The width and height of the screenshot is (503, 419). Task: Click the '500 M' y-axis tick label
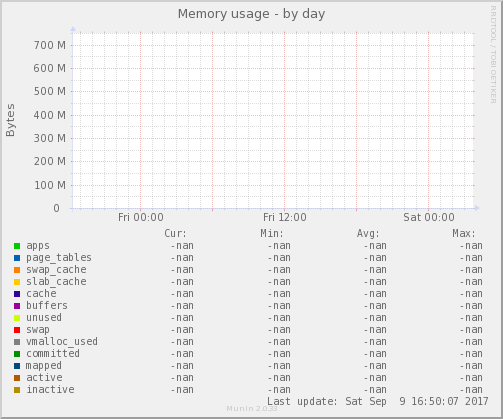click(50, 92)
